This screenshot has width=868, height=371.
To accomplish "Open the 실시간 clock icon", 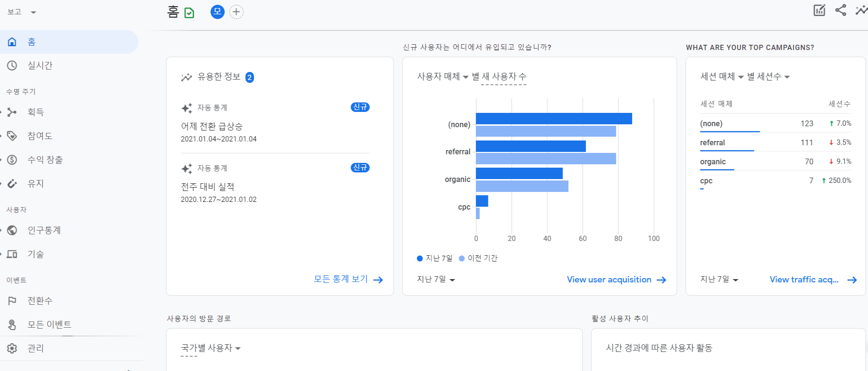I will pos(12,66).
